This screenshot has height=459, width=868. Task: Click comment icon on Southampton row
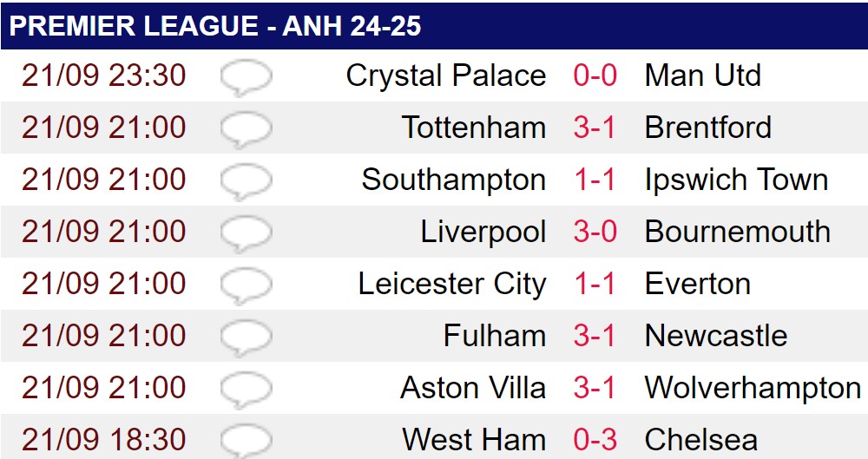(x=246, y=182)
